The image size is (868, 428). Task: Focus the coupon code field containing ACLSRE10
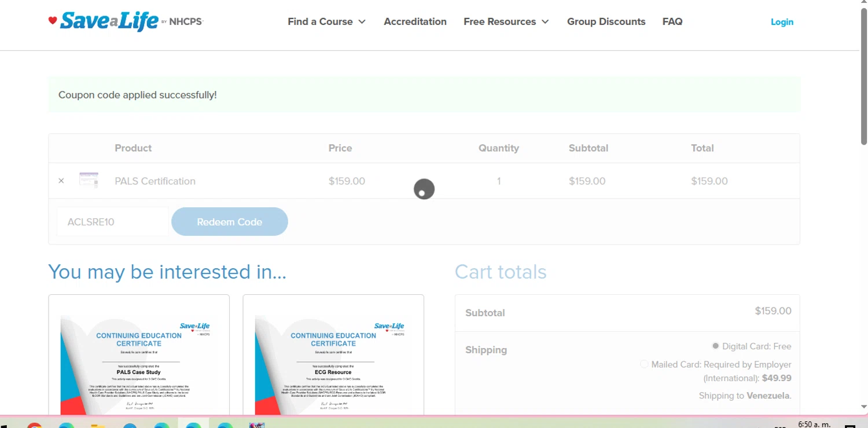coord(112,222)
